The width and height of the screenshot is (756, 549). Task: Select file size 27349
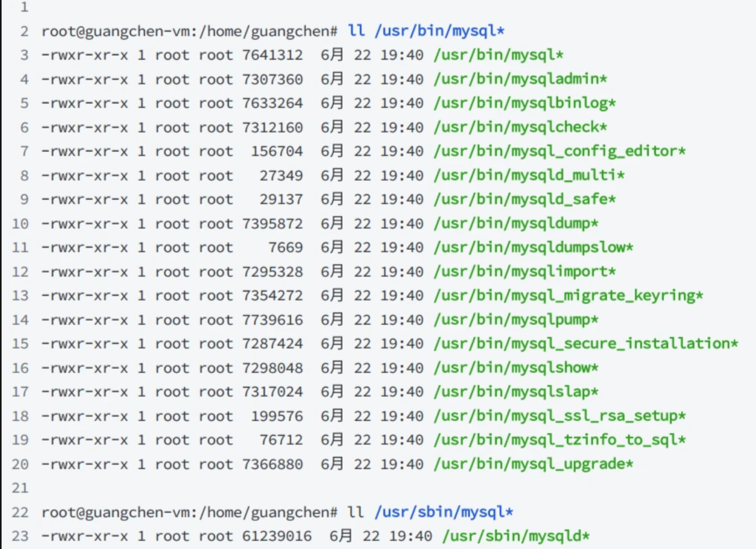click(x=281, y=175)
